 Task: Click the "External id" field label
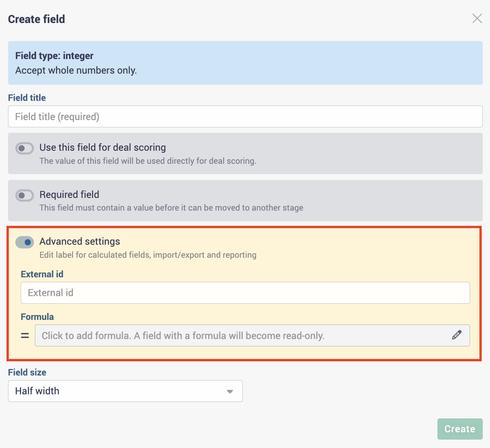42,274
